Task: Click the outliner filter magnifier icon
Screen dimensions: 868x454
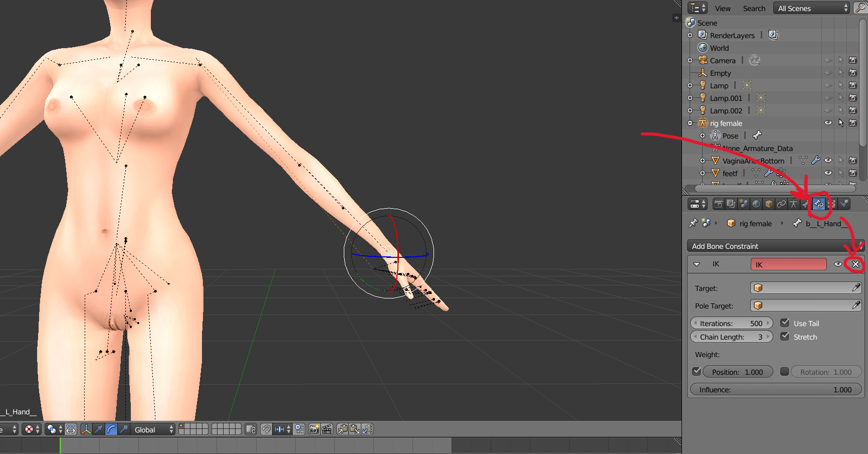Action: 860,8
